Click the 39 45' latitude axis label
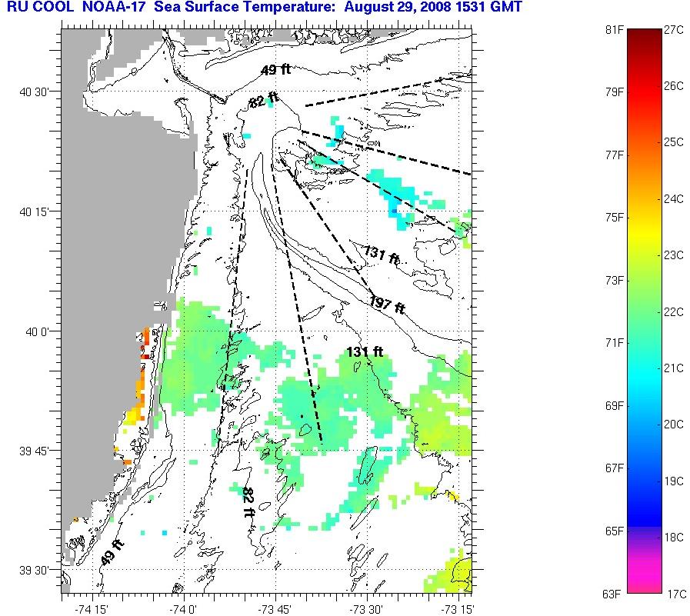Screen dimensions: 690x616 [35, 451]
